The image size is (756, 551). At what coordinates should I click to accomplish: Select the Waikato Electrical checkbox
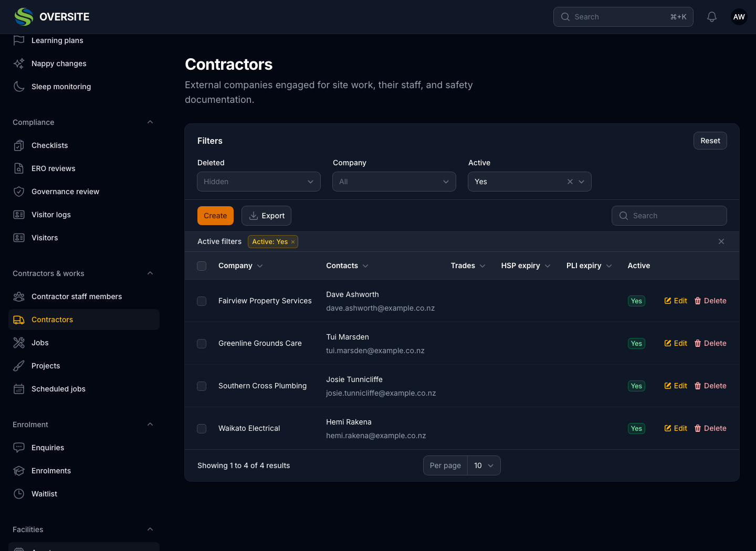pos(202,429)
